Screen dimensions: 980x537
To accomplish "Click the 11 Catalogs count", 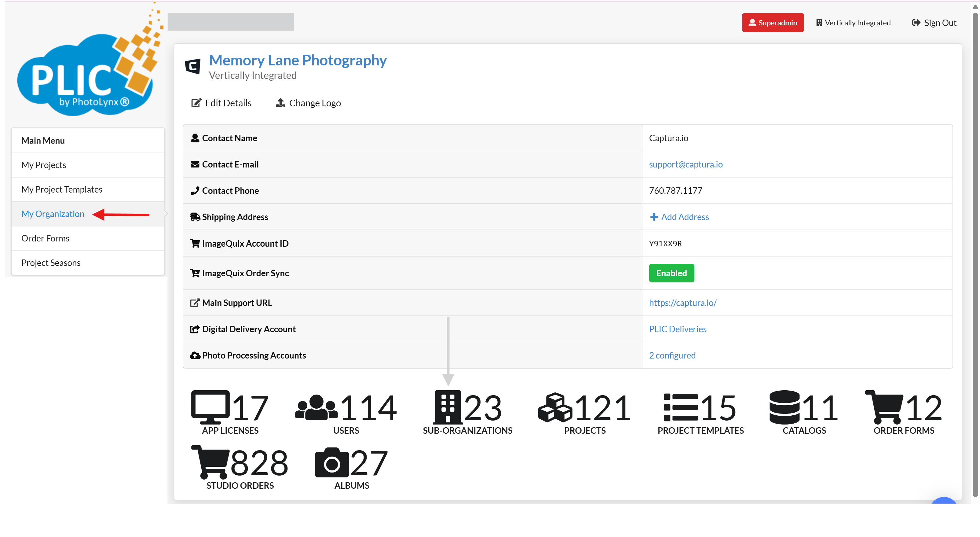I will point(820,408).
